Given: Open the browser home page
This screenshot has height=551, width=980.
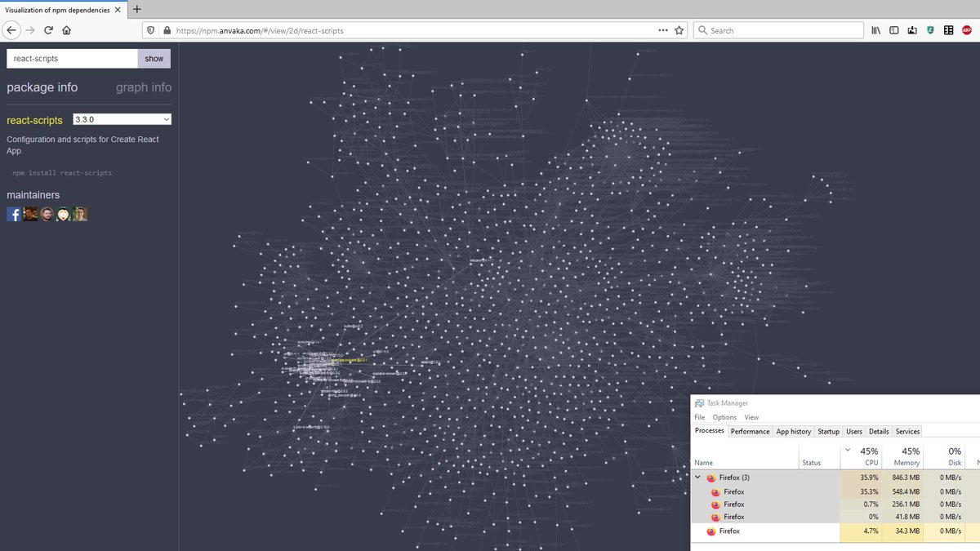Looking at the screenshot, I should click(x=66, y=30).
